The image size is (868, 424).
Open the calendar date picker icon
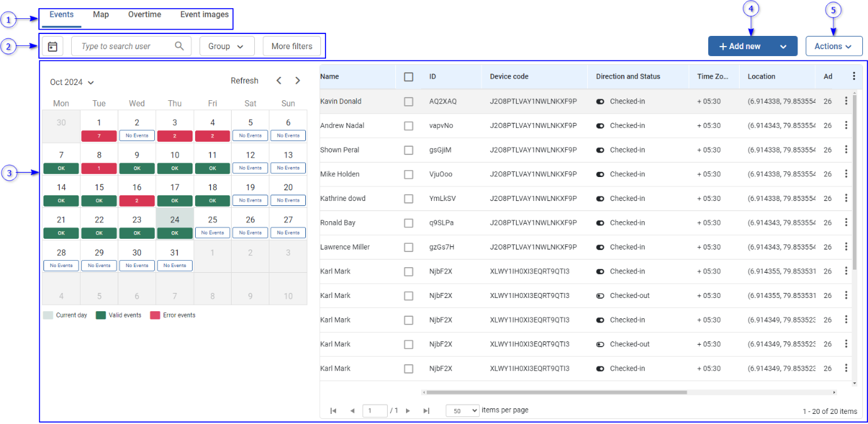[x=53, y=47]
